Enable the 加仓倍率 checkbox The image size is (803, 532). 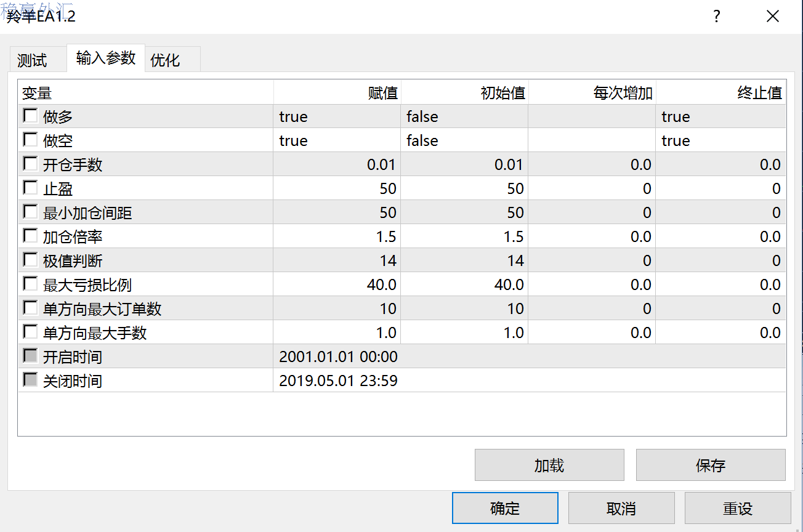point(30,236)
